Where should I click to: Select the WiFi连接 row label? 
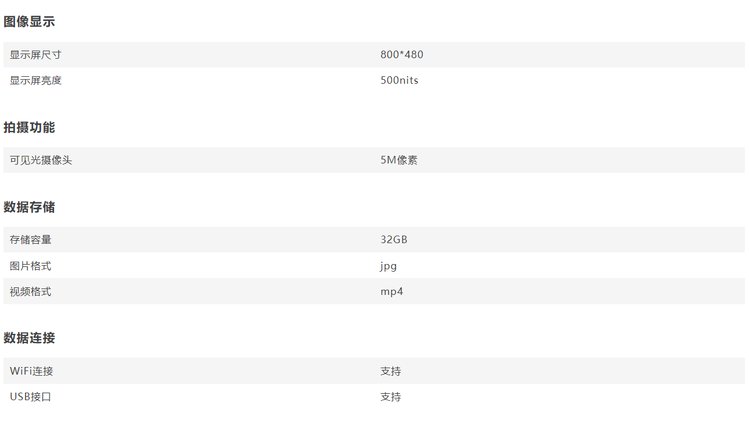31,371
